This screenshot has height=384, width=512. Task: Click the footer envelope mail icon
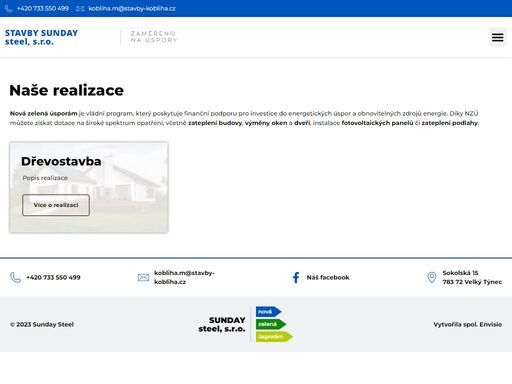[x=143, y=277]
